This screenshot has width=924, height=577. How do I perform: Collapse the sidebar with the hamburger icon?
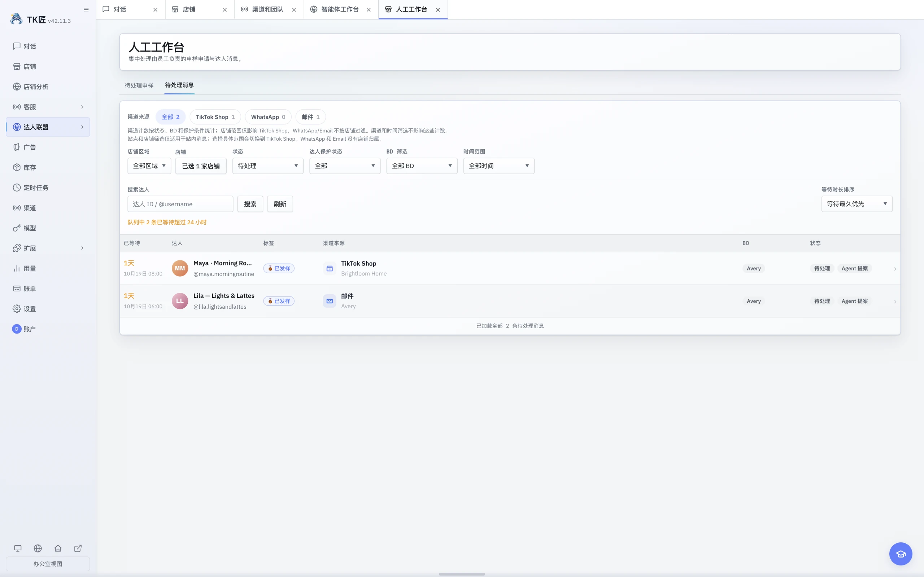tap(86, 9)
